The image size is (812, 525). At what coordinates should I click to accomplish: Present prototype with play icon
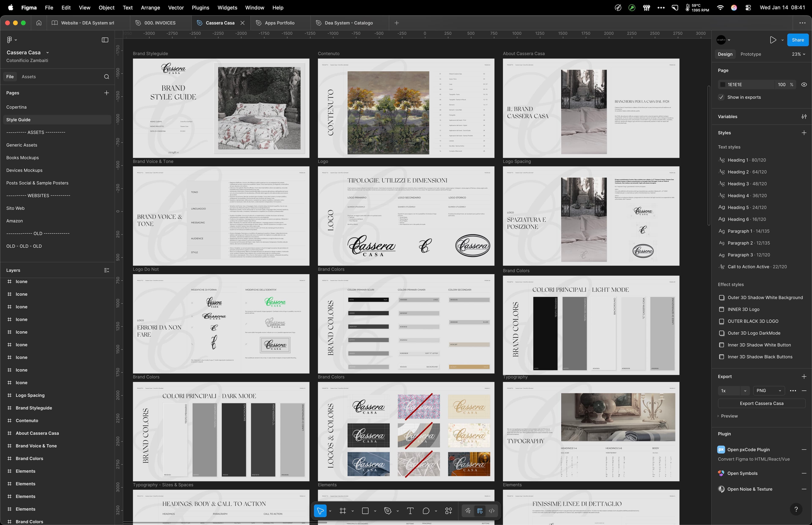point(773,40)
